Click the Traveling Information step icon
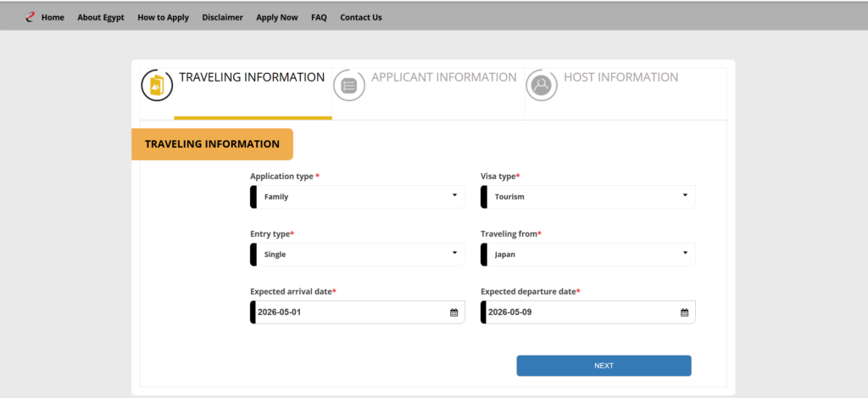The height and width of the screenshot is (398, 868). pyautogui.click(x=157, y=85)
